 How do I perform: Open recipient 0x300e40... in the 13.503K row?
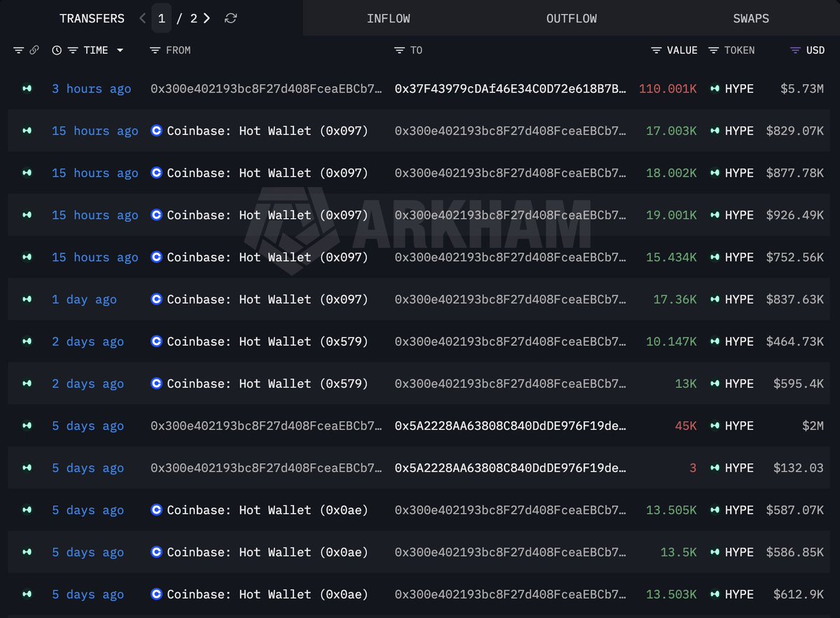click(510, 594)
